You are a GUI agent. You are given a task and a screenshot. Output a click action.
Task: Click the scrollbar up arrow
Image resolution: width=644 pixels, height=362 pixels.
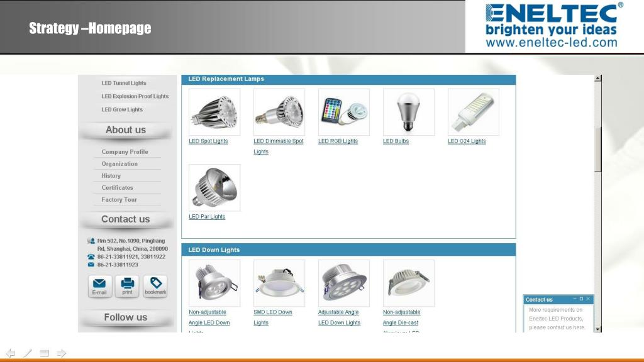[598, 78]
